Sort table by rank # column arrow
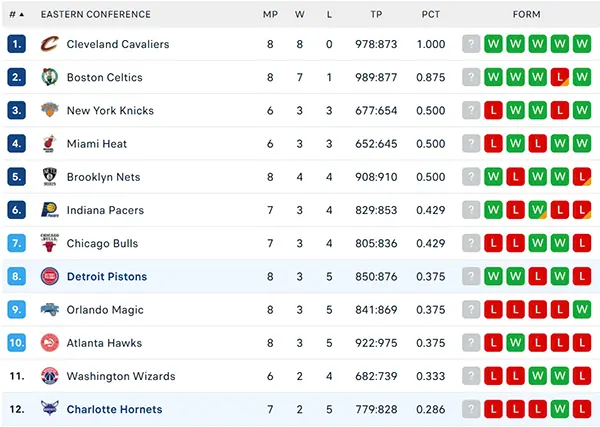 pyautogui.click(x=21, y=15)
